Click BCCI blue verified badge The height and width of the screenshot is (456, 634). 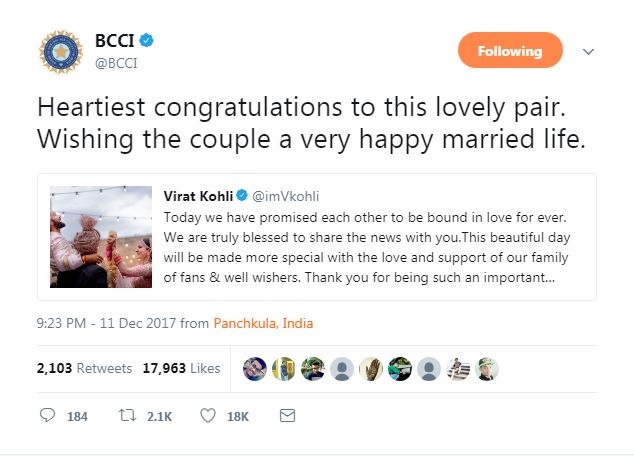pos(146,41)
